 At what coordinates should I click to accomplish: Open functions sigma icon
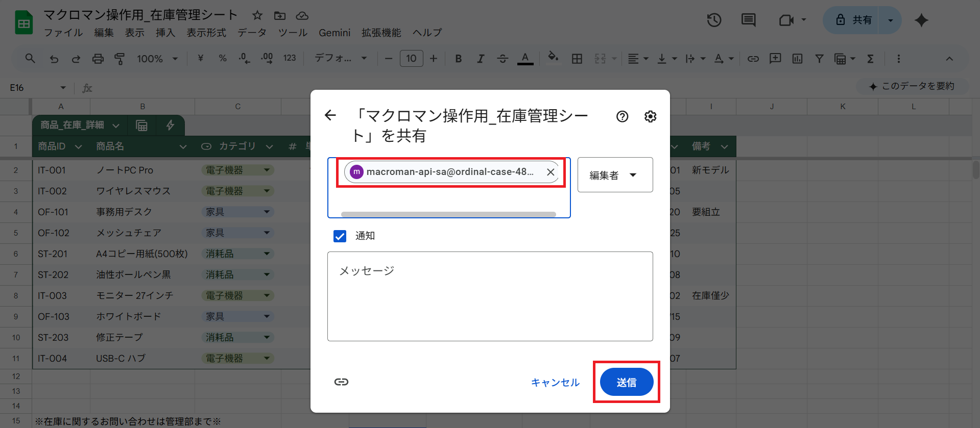[870, 59]
